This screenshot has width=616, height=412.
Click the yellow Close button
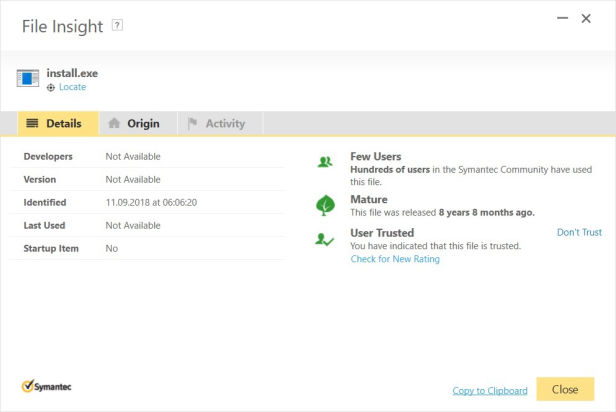[565, 389]
